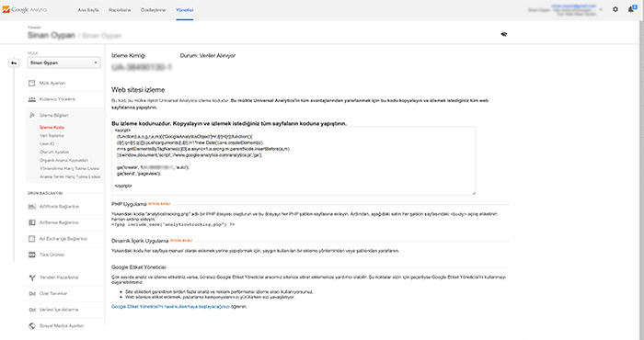Click the AdSense Bağlantısı icon

click(32, 222)
